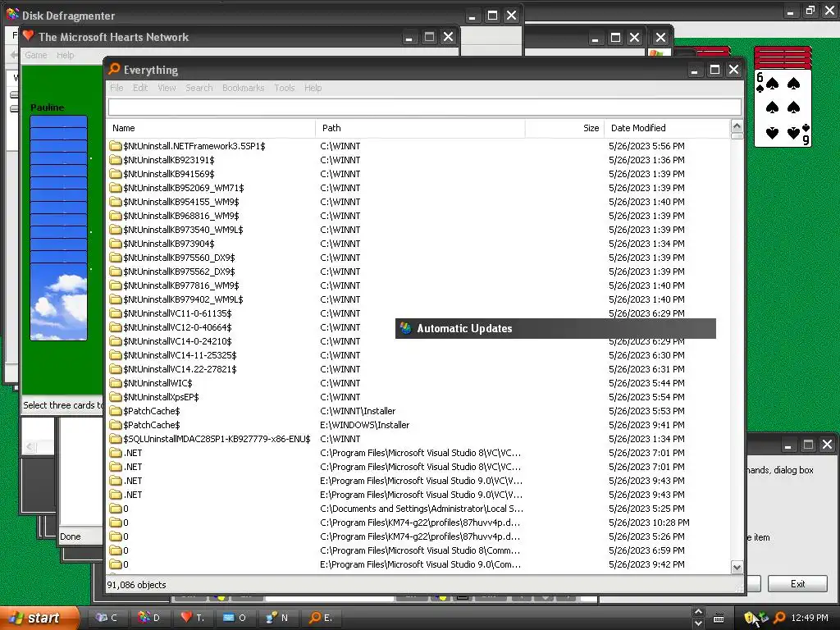Select the $NtUninstallKB973540_WM9L$ folder icon
Screen dimensions: 840x630
[x=115, y=230]
